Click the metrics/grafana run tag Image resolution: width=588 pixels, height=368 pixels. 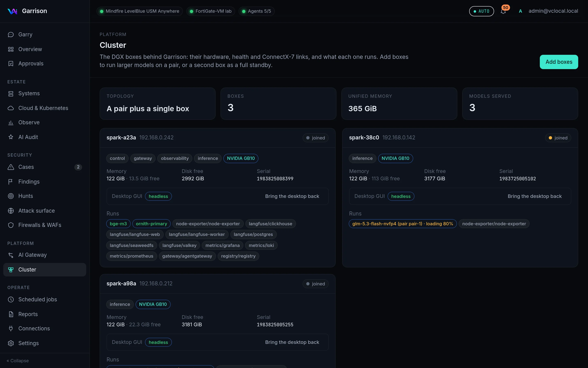pos(222,245)
